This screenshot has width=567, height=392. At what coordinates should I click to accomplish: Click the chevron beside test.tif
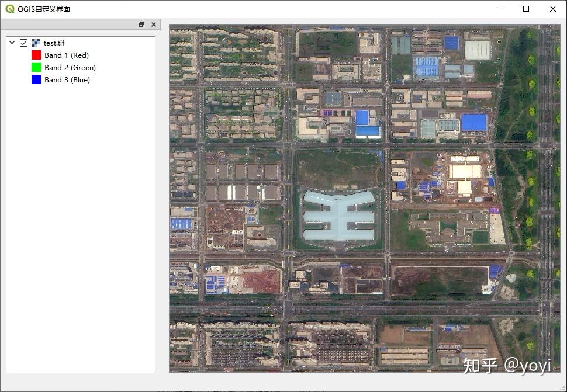click(12, 43)
